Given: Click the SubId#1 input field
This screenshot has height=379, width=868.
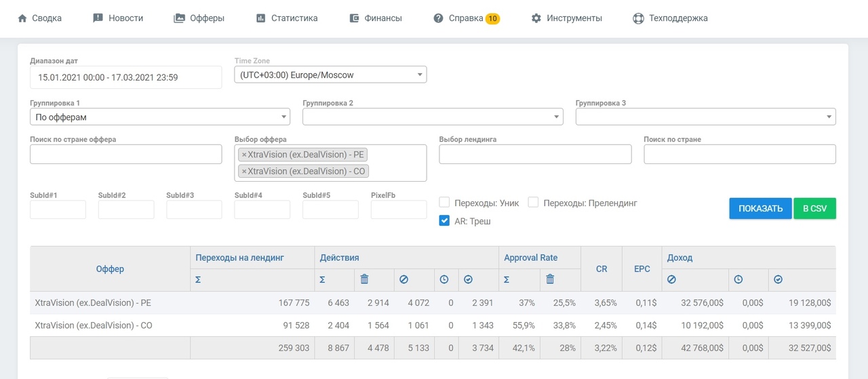Looking at the screenshot, I should 58,210.
